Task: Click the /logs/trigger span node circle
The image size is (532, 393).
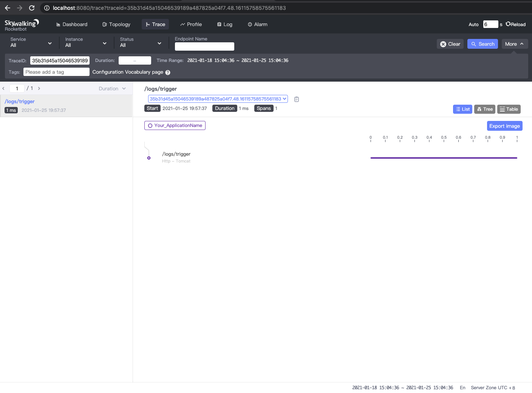Action: [x=149, y=158]
